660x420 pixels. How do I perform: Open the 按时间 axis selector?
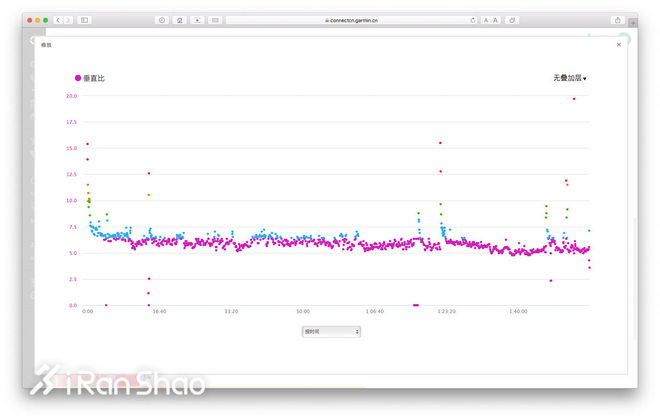[x=330, y=331]
